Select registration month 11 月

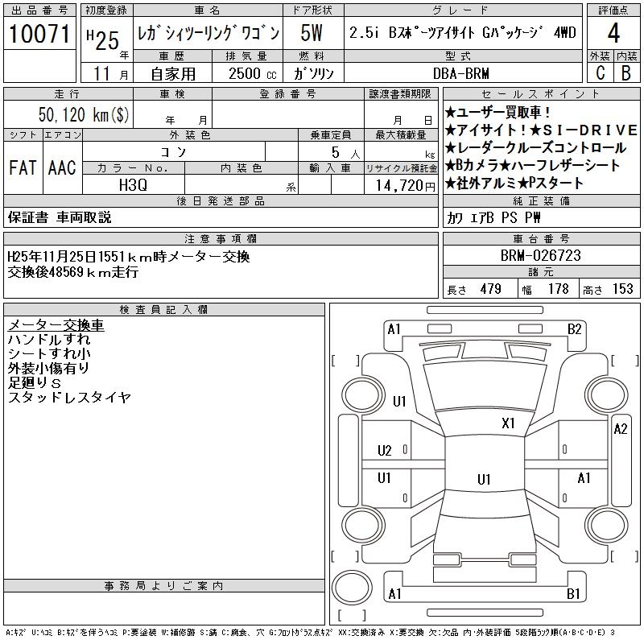[x=110, y=74]
